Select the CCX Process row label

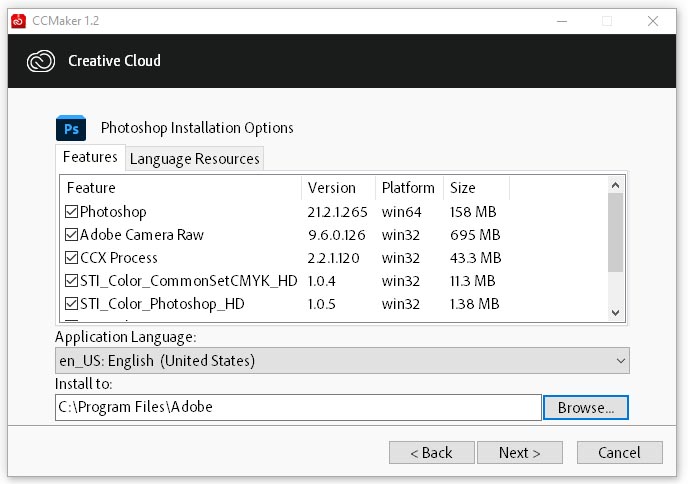point(118,258)
